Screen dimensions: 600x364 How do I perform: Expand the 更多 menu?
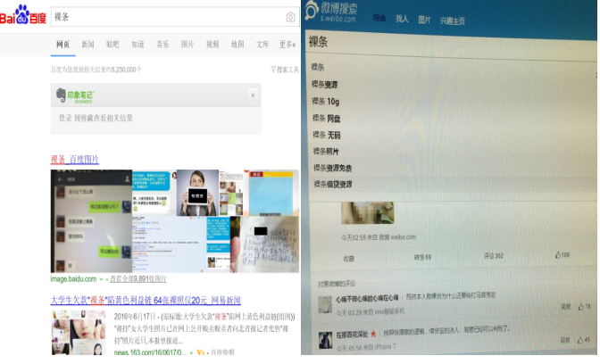[287, 45]
